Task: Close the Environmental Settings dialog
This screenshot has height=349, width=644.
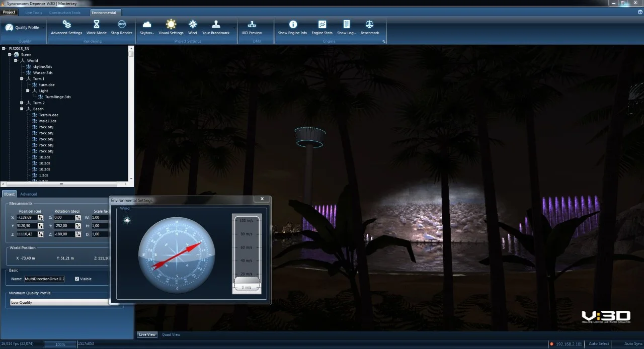Action: coord(262,199)
